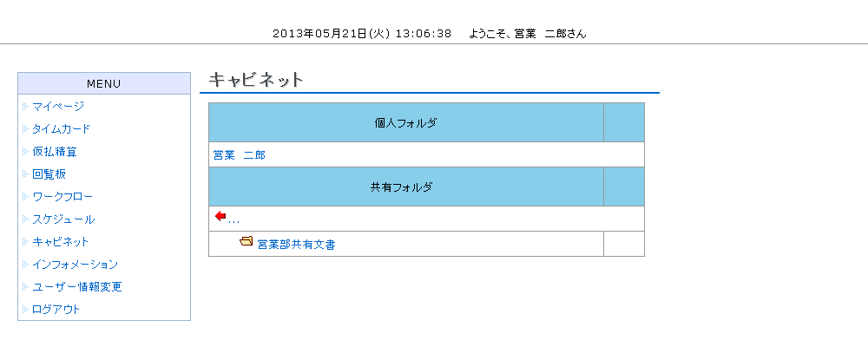Open the personal folder 営業 二郎
Image resolution: width=868 pixels, height=347 pixels.
point(240,155)
